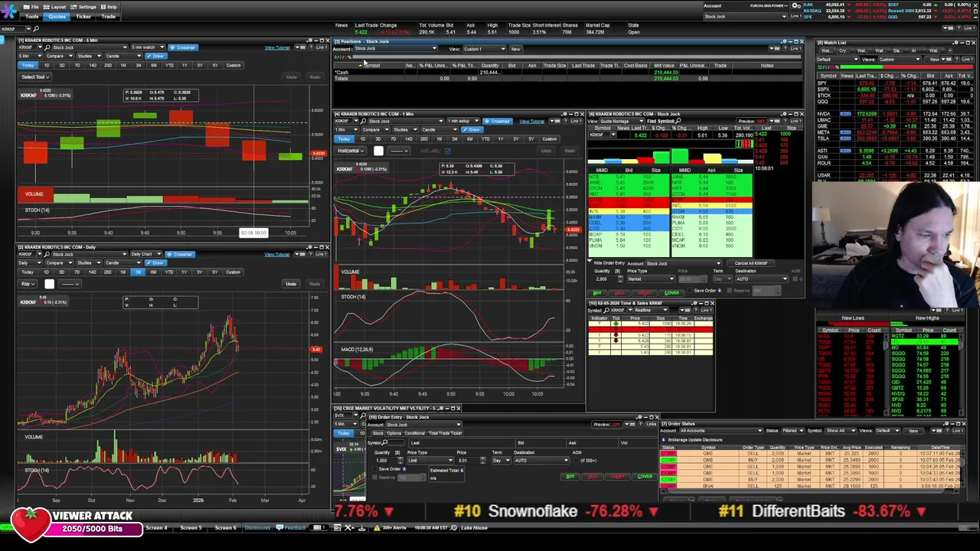This screenshot has width=980, height=551.
Task: Click the white line color swatch in the 1 Min chart
Action: (378, 151)
